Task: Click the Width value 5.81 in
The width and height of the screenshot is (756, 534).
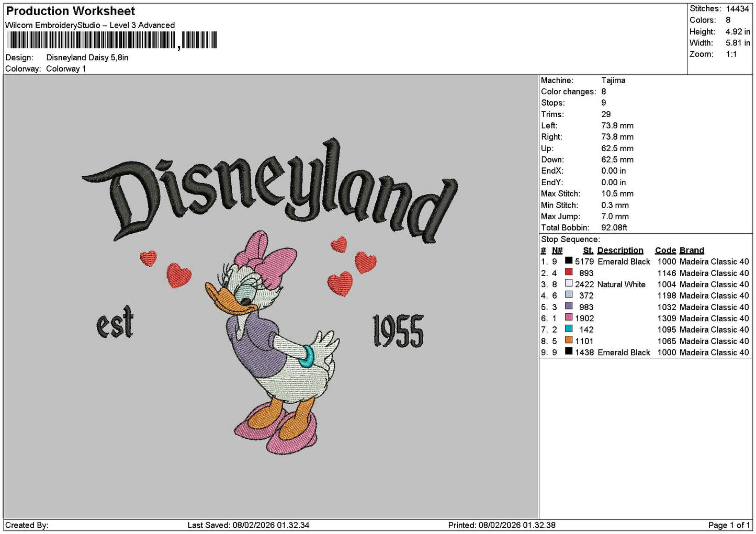Action: click(738, 43)
